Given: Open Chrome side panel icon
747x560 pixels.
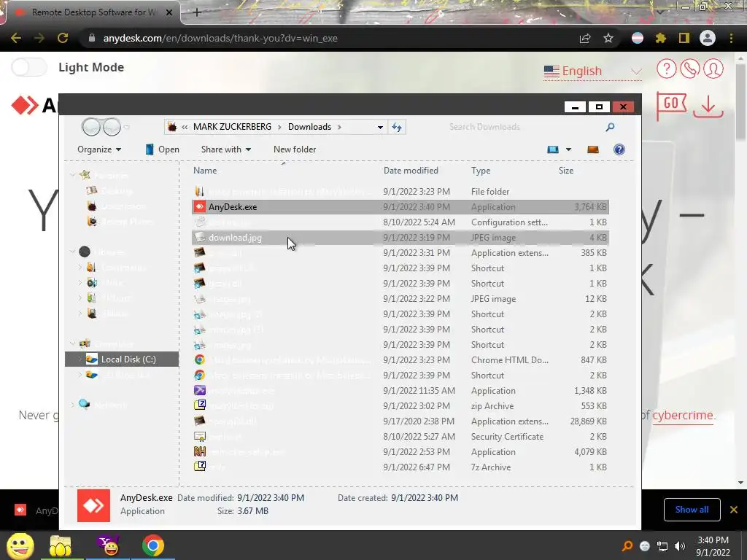Looking at the screenshot, I should pos(684,38).
